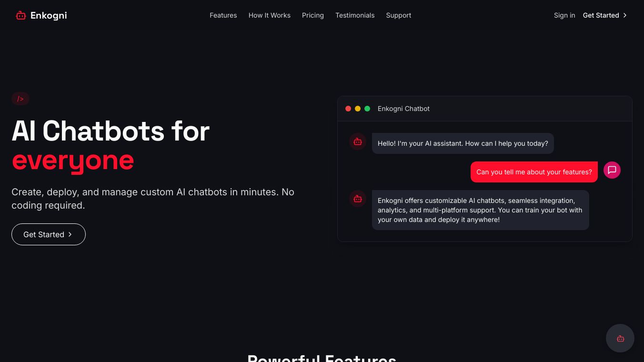The image size is (644, 362).
Task: Click the chevron on the hero Get Started button
Action: 70,234
